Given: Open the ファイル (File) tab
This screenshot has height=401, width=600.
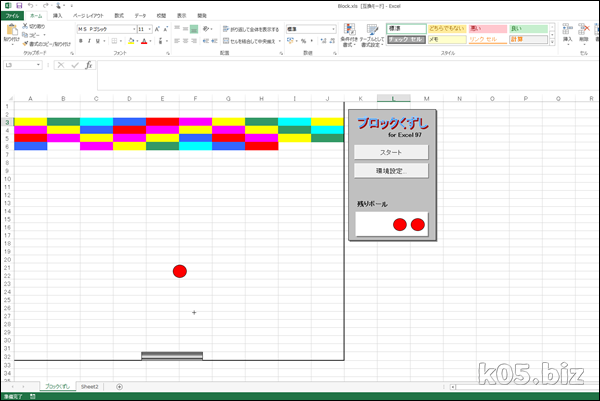Looking at the screenshot, I should coord(12,16).
